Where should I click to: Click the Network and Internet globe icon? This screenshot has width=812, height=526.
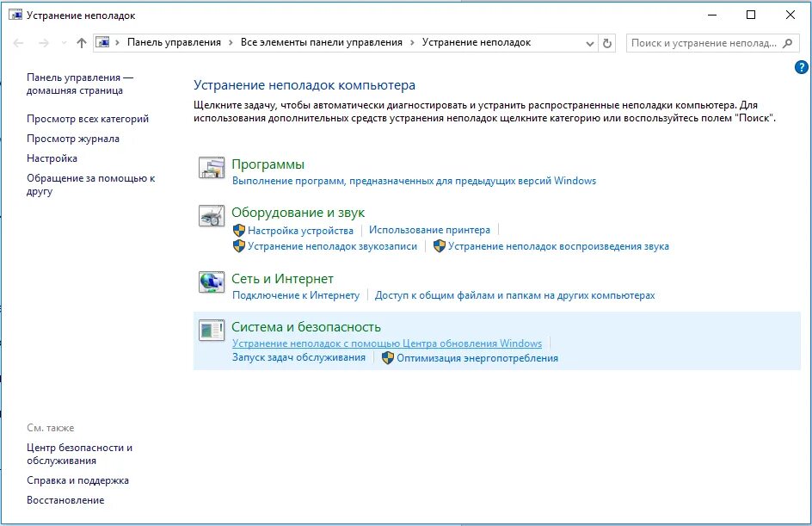coord(212,282)
